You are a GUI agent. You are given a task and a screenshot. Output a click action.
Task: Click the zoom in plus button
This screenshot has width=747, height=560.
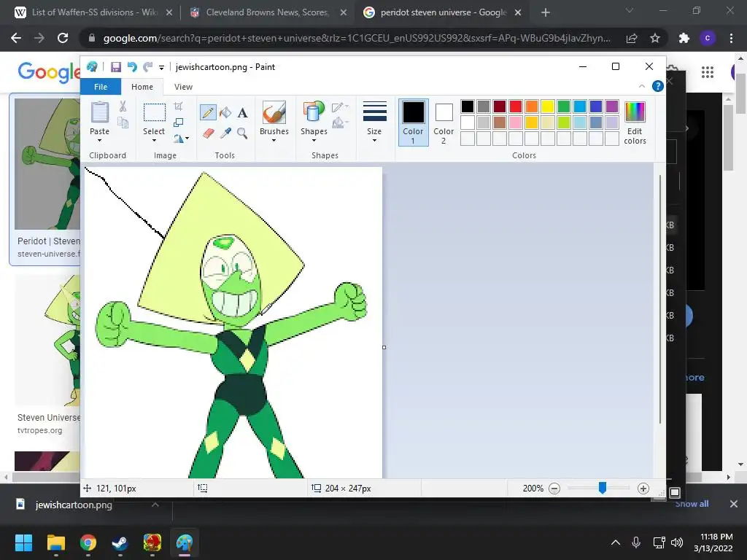[x=643, y=488]
